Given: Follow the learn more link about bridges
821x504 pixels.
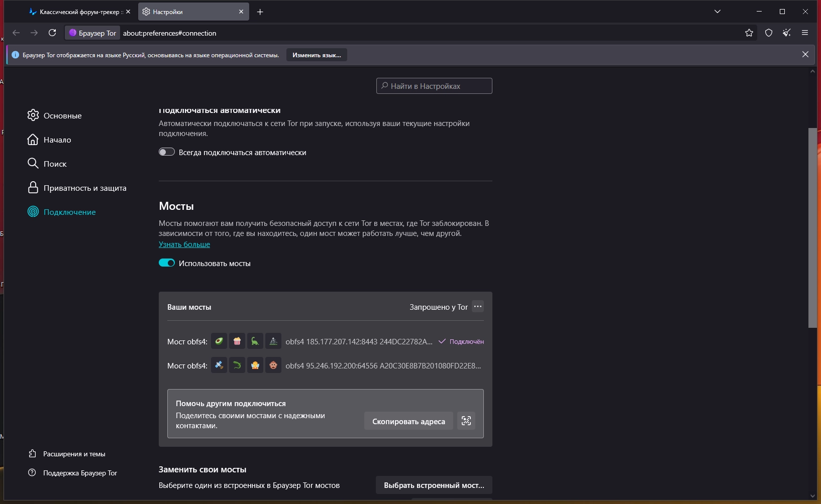Looking at the screenshot, I should tap(184, 244).
